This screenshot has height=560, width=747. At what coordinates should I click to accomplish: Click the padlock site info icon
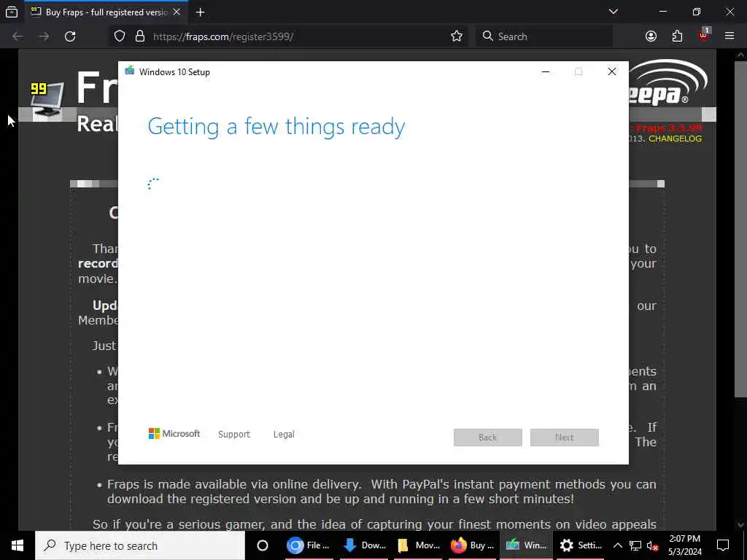(x=139, y=36)
